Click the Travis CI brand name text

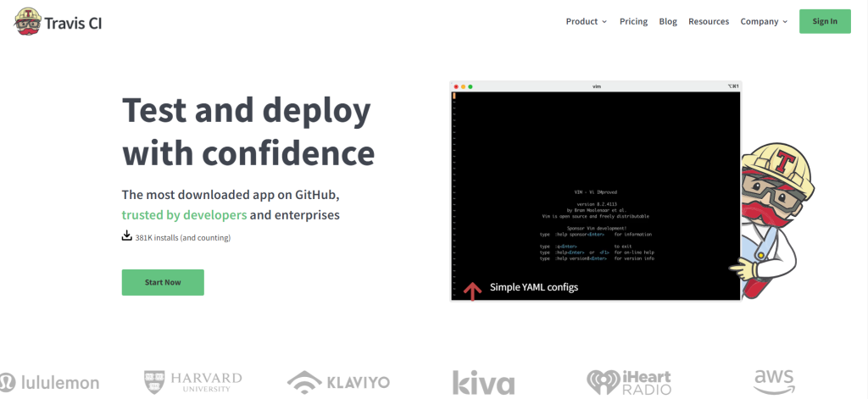[x=77, y=21]
